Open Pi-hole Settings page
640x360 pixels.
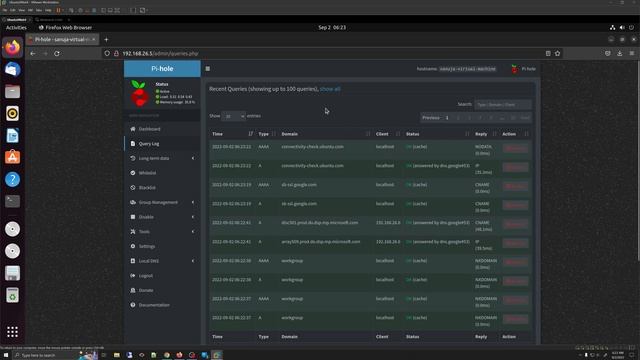[147, 247]
